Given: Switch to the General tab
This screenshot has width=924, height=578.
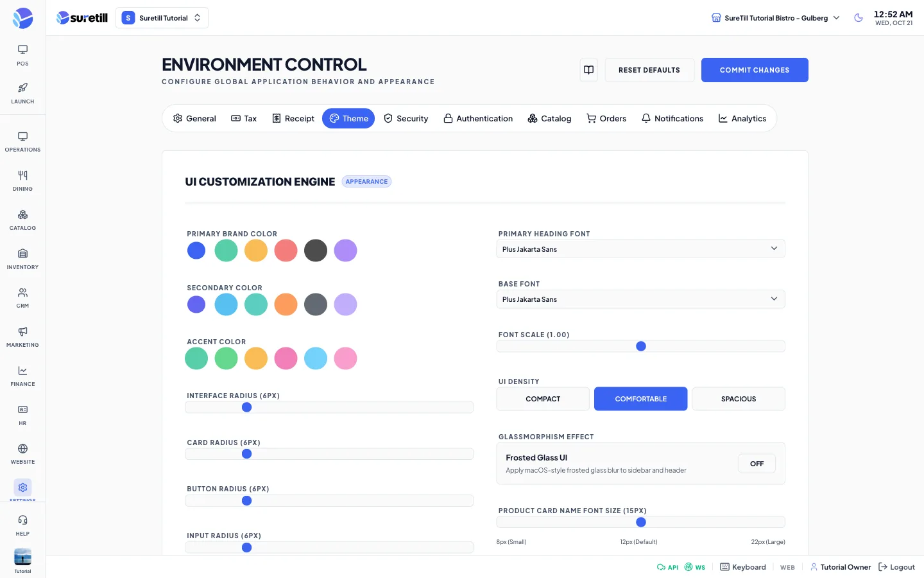Looking at the screenshot, I should point(194,118).
